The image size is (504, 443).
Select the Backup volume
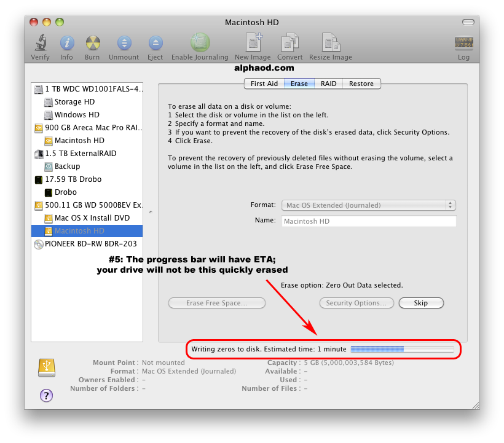(x=87, y=166)
